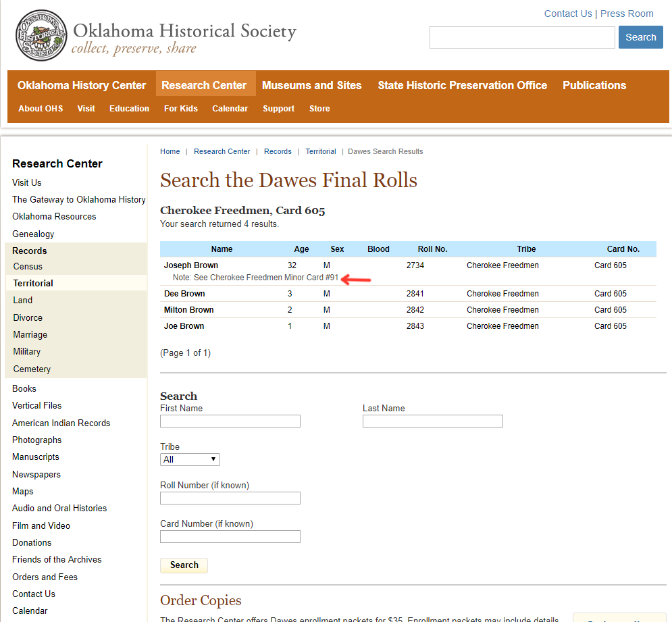Click the Home breadcrumb link
Viewport: 672px width, 622px height.
[170, 151]
